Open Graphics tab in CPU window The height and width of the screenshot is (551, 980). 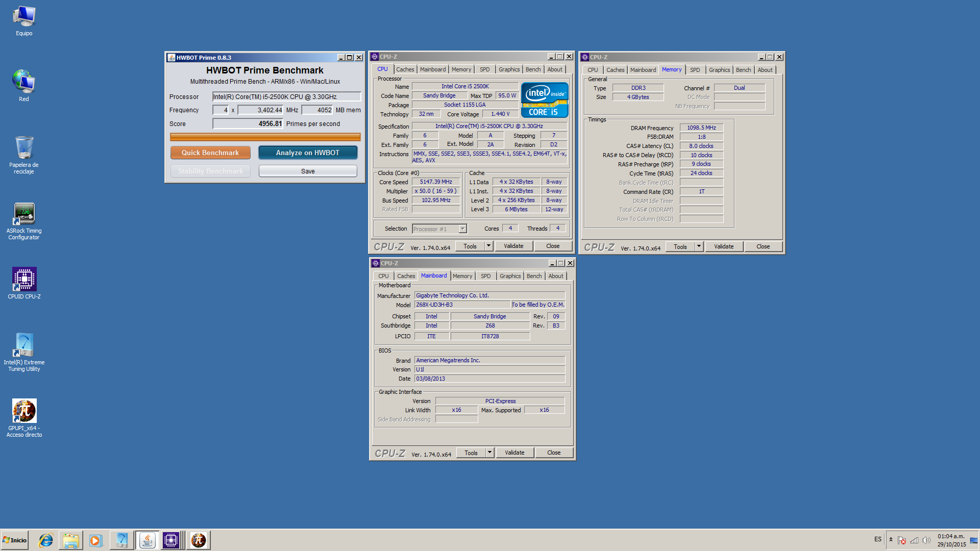(x=509, y=69)
